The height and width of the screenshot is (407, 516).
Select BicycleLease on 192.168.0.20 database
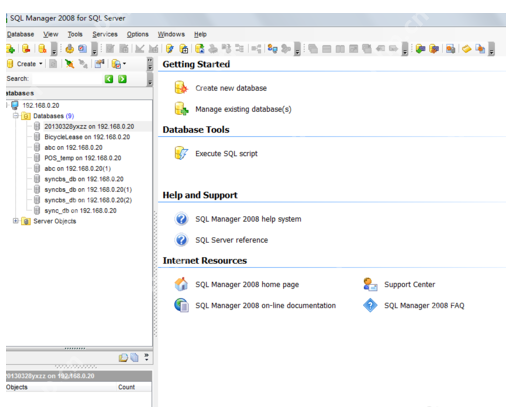87,137
